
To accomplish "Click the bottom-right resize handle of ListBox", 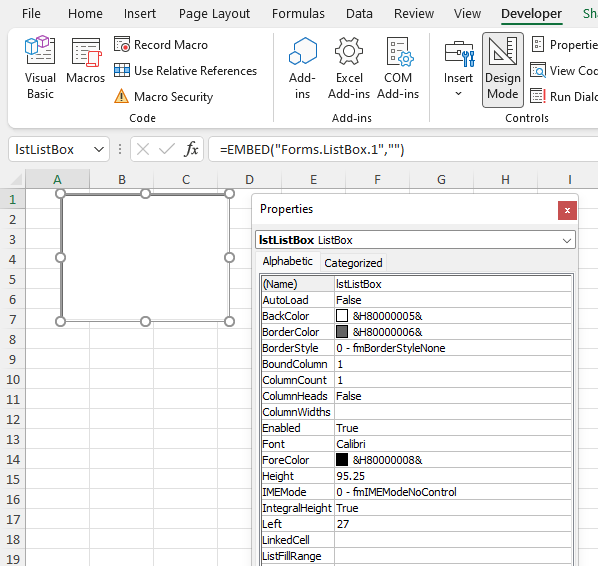I will [x=229, y=322].
